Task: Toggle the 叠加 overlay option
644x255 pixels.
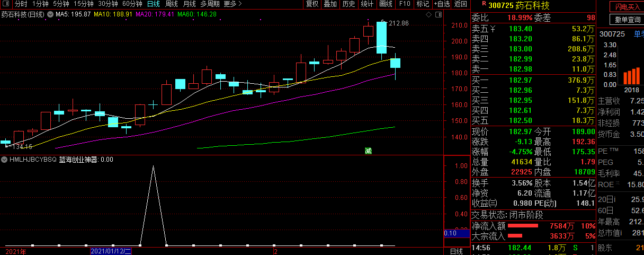Action: (330, 4)
